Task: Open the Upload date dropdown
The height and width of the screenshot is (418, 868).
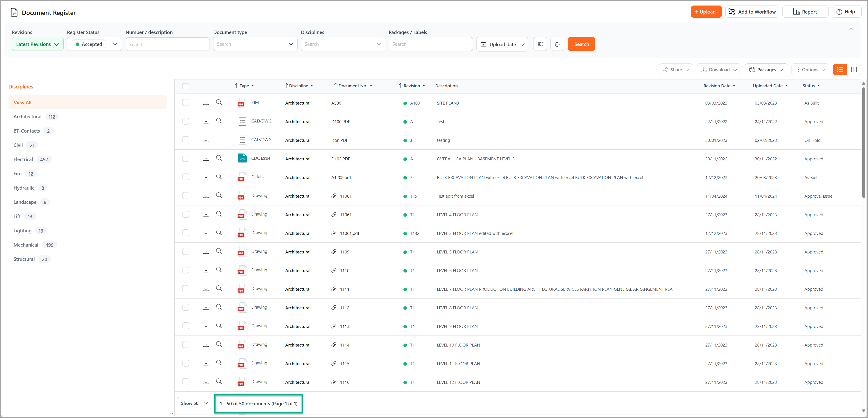Action: [x=502, y=44]
